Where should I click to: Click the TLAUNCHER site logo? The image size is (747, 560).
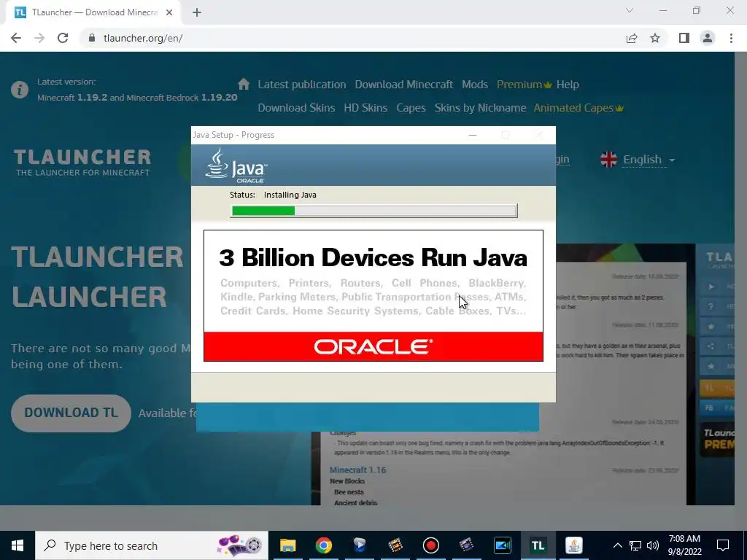(x=82, y=163)
